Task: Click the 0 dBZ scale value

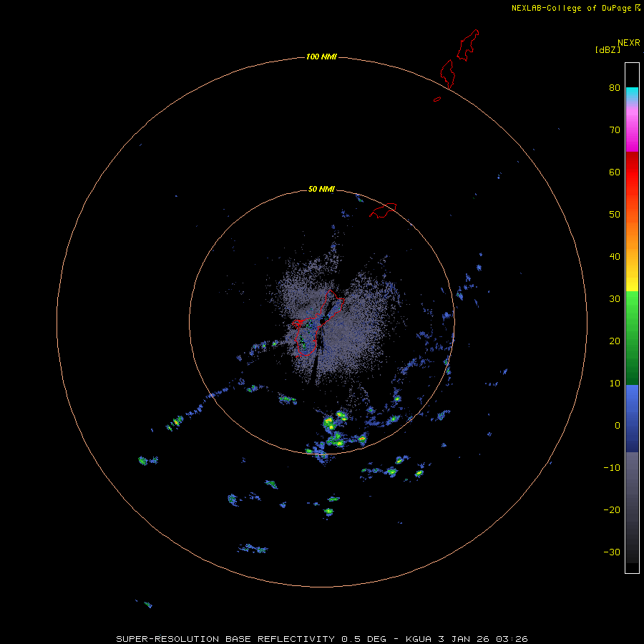Action: (618, 426)
